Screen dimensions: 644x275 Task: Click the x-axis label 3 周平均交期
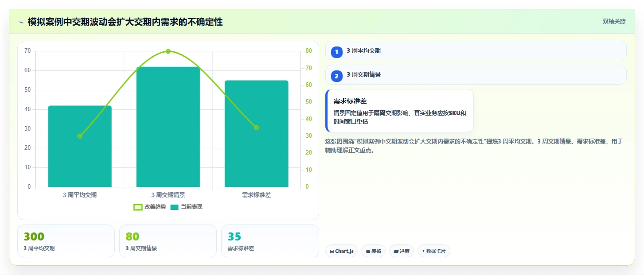80,195
